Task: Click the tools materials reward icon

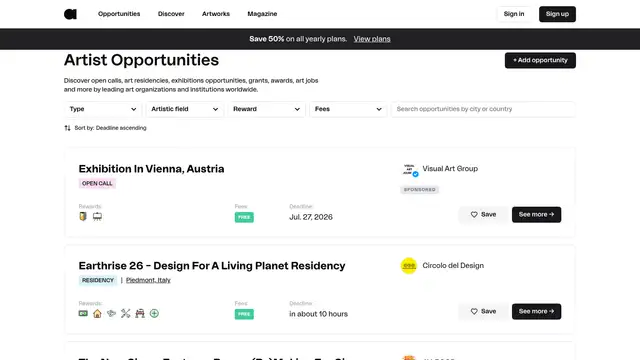Action: pyautogui.click(x=126, y=313)
